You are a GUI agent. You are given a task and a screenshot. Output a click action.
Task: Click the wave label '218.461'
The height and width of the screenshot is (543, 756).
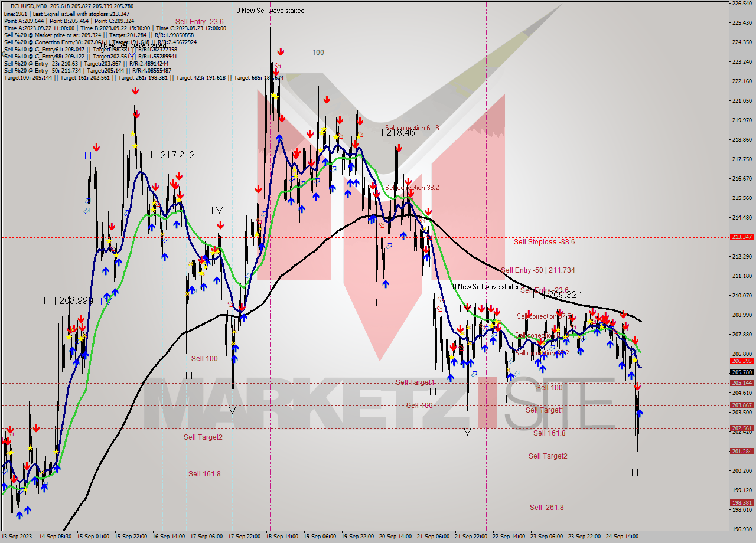tap(402, 133)
